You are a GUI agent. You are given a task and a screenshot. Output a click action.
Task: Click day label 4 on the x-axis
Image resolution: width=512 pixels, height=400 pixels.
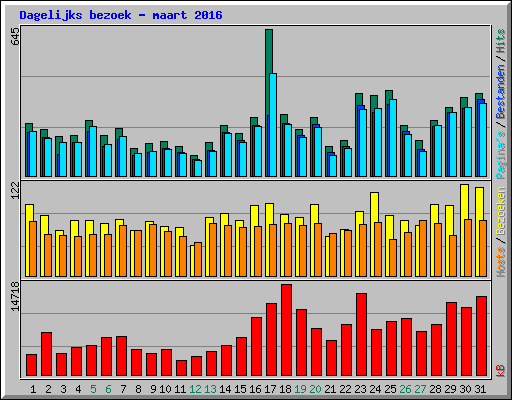tap(78, 389)
